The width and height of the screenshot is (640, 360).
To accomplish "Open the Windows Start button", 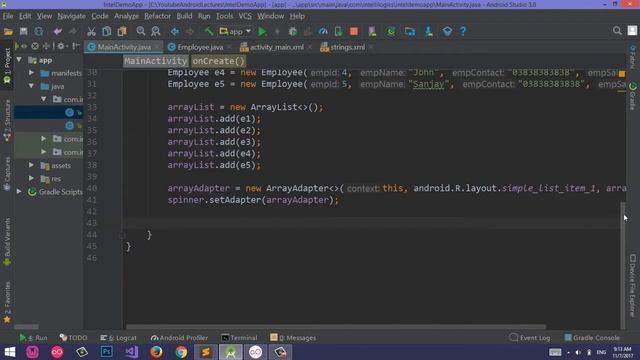I will (x=9, y=352).
